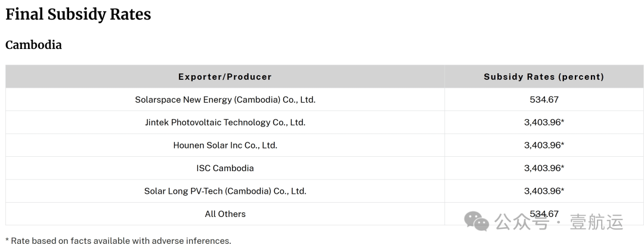Select the All Others row label
The image size is (644, 248).
[x=225, y=213]
